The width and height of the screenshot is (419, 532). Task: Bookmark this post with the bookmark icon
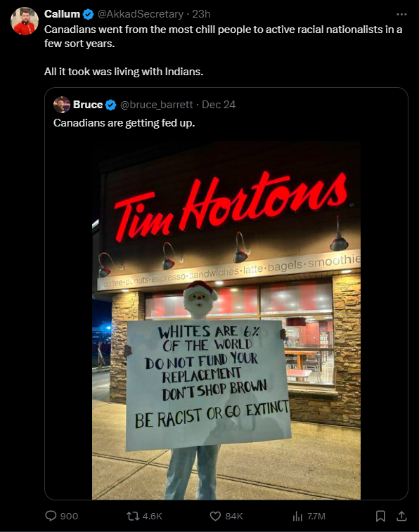click(x=380, y=516)
